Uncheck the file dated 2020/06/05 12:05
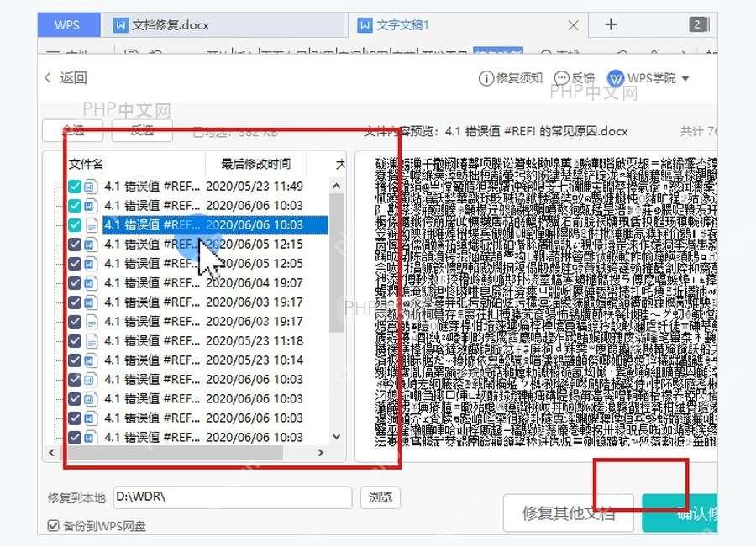The image size is (756, 547). coord(74,263)
